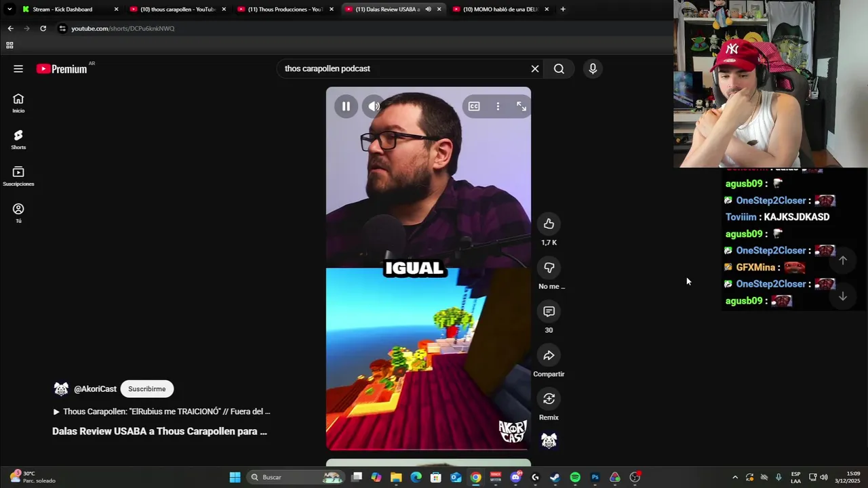Open Shorts in the sidebar
Viewport: 868px width, 488px height.
(x=18, y=140)
